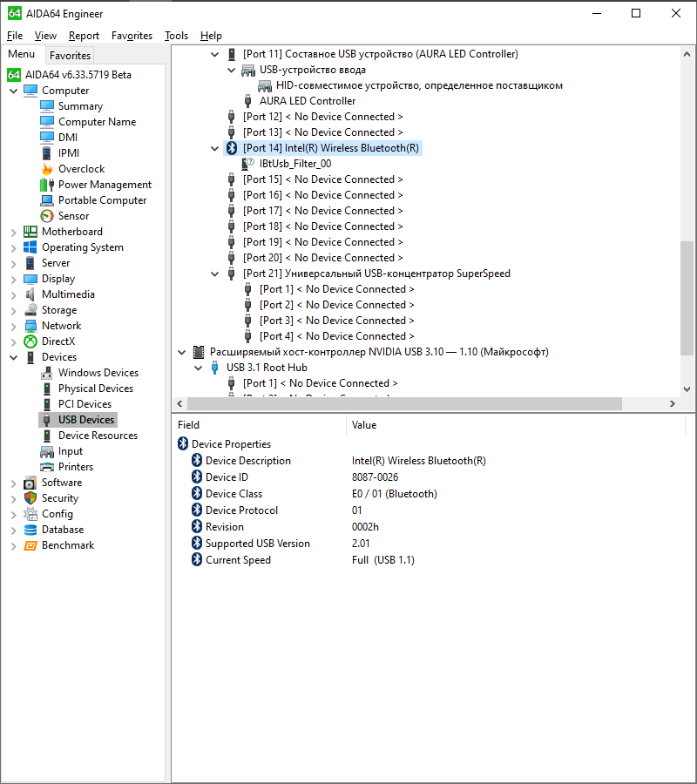Select Summary under Computer
This screenshot has height=784, width=697.
coord(80,106)
